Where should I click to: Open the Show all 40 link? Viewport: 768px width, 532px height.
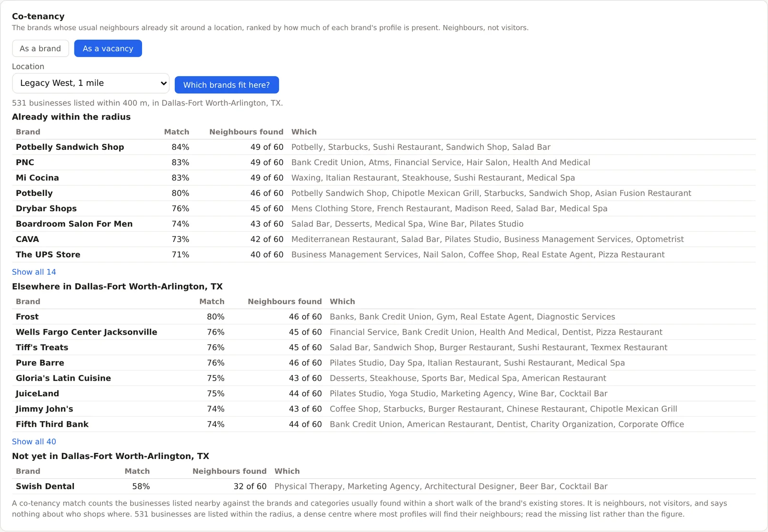[34, 441]
